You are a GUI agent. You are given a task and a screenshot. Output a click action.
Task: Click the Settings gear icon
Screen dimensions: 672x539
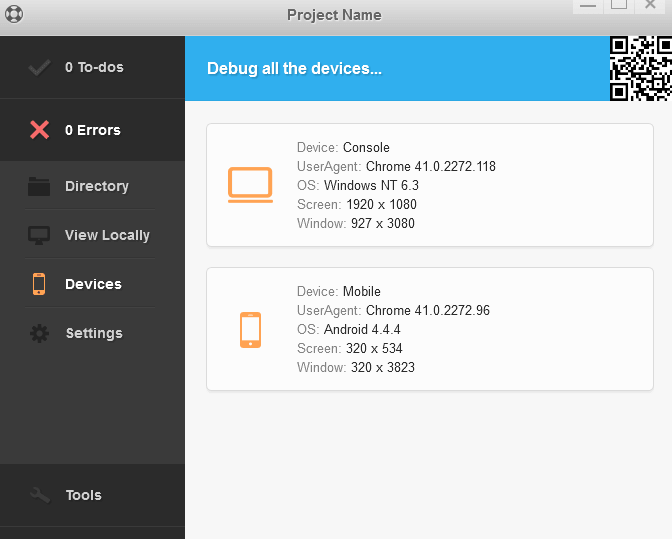tap(39, 333)
